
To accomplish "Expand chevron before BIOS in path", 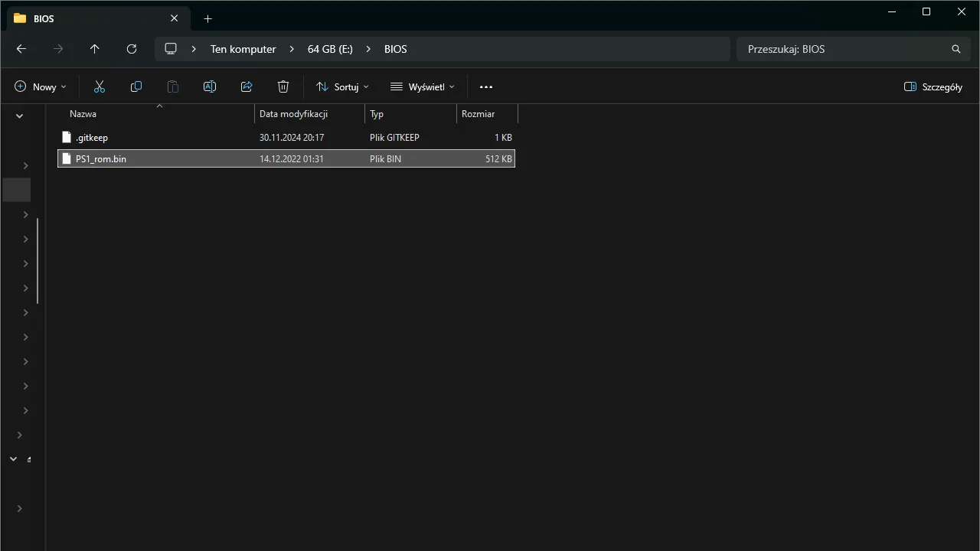I will pos(368,49).
